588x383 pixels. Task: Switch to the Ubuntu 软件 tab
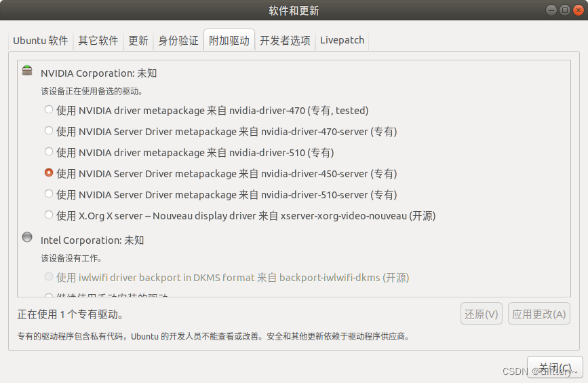coord(41,40)
